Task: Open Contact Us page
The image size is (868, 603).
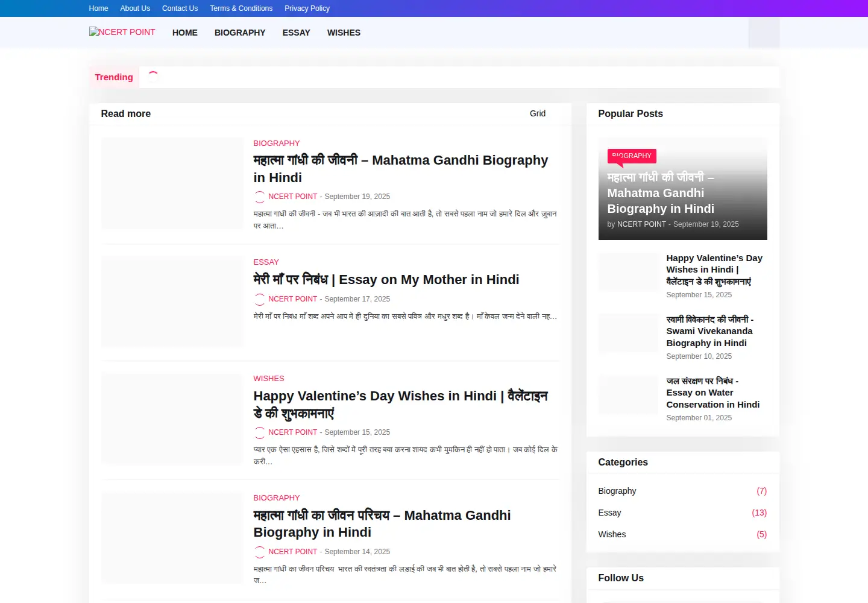Action: (x=180, y=8)
